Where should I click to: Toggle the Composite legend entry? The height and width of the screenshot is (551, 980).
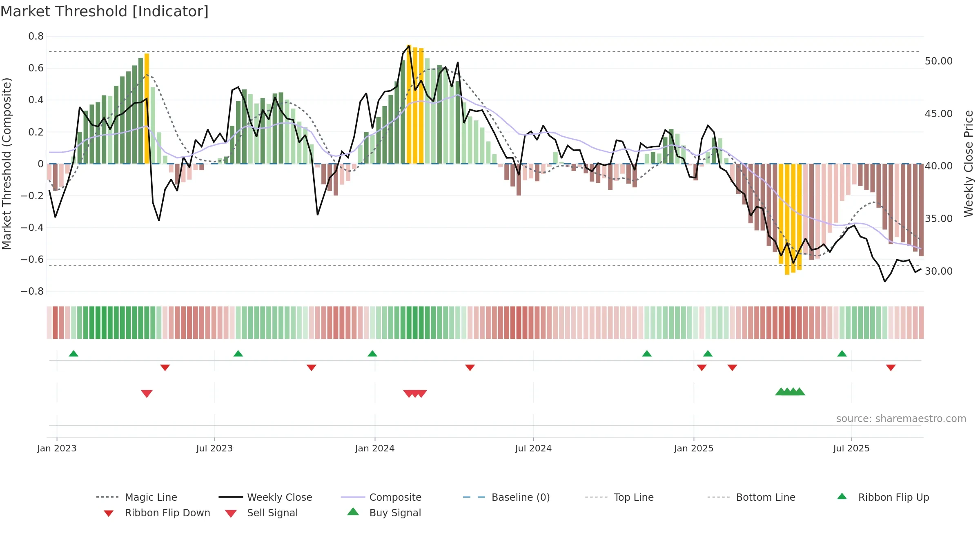(x=381, y=497)
